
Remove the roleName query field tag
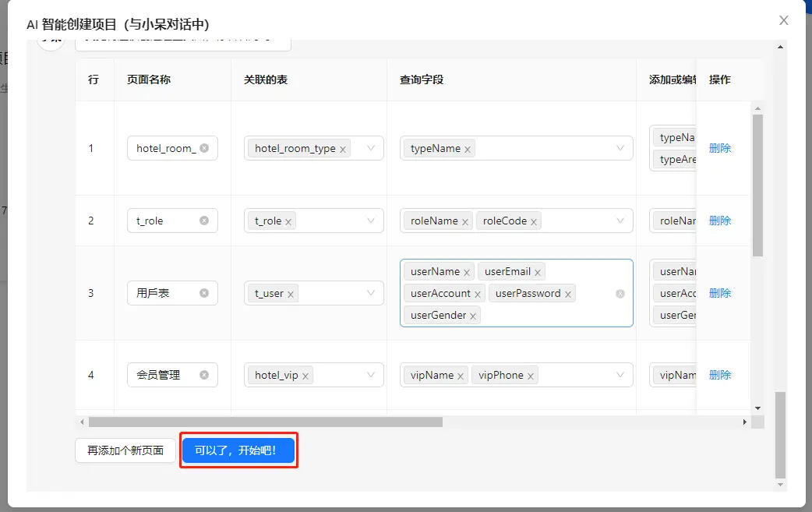pyautogui.click(x=465, y=221)
